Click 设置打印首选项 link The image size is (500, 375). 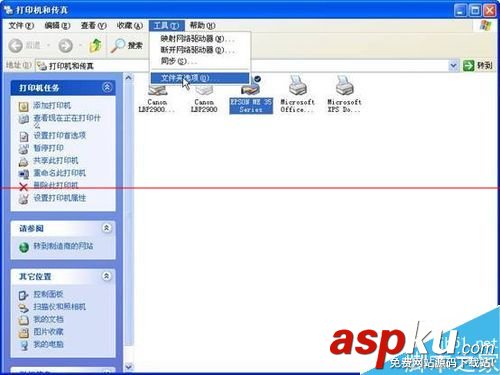60,135
